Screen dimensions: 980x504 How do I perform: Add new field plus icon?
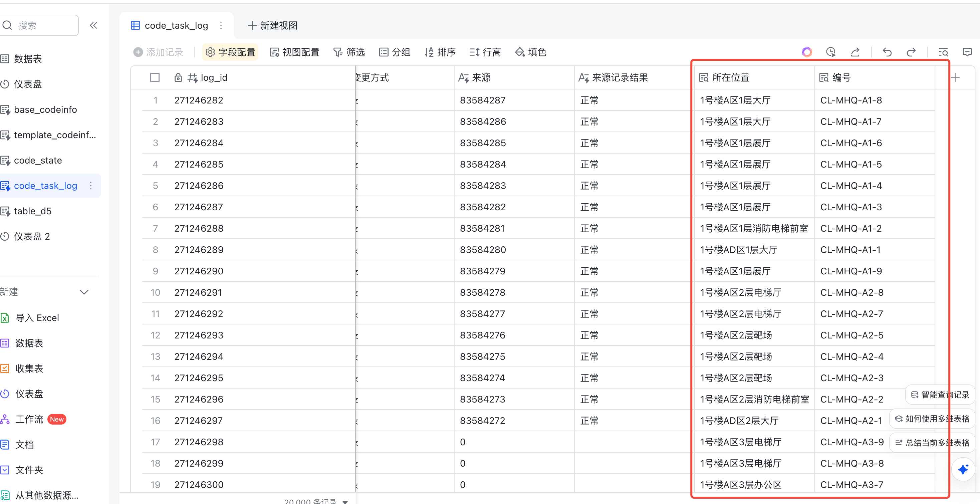coord(955,77)
